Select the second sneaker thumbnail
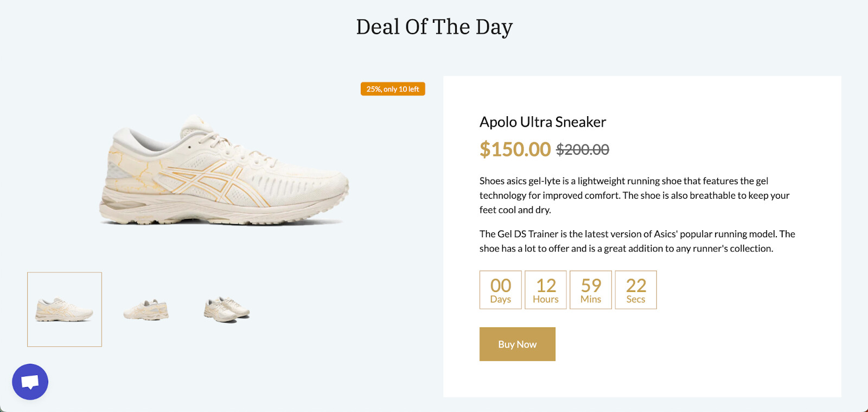This screenshot has height=412, width=868. [146, 310]
